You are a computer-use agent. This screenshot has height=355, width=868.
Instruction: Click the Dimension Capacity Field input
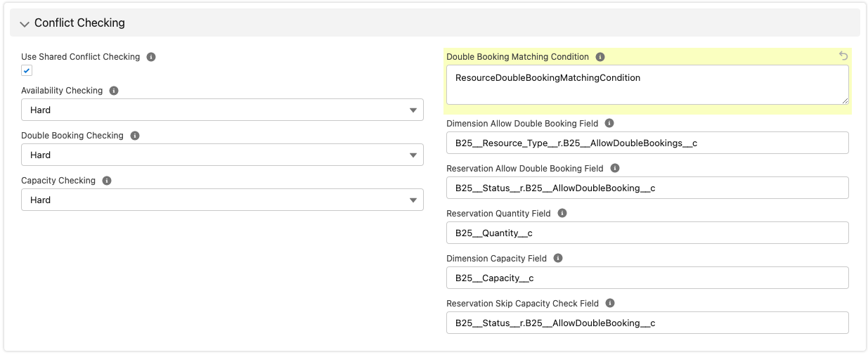[x=647, y=278]
